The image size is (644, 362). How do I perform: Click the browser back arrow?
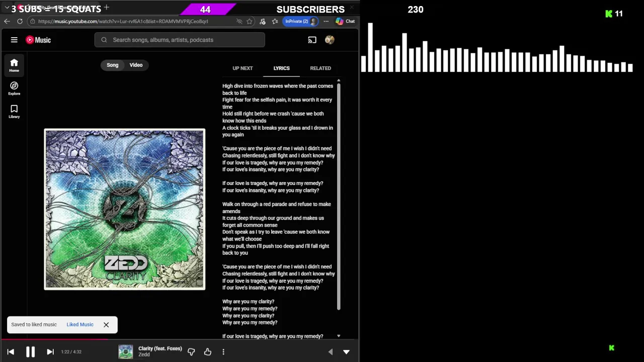[x=7, y=21]
